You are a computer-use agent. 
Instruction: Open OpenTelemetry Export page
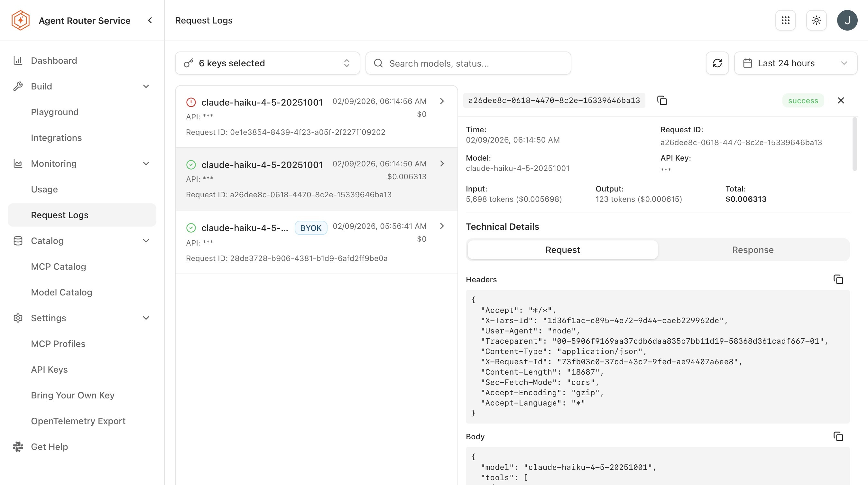pyautogui.click(x=78, y=421)
